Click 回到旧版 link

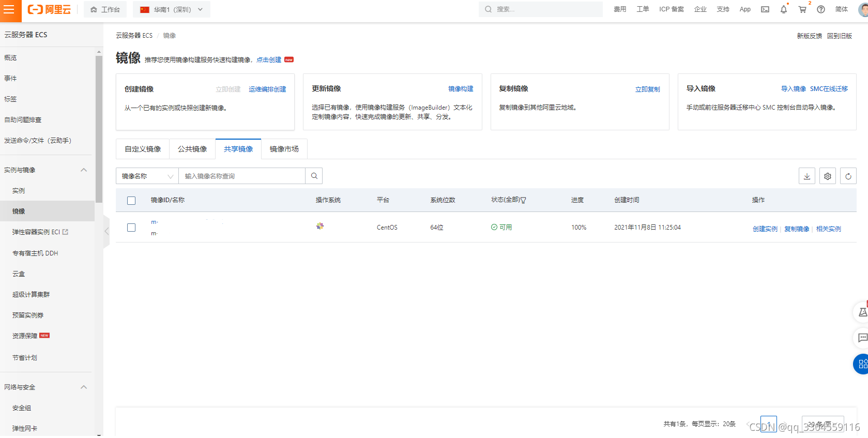(840, 36)
